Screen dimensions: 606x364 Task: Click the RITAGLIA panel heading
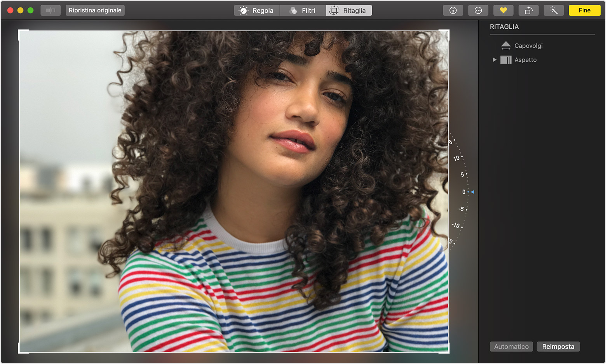pyautogui.click(x=504, y=27)
